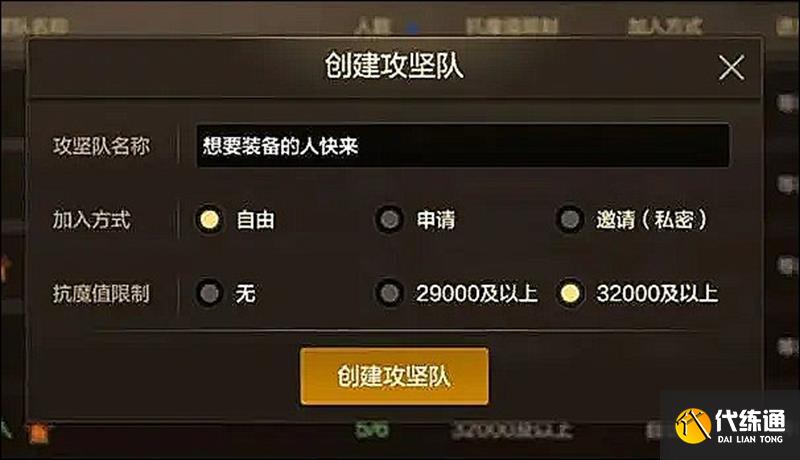
Task: Select 邀请(私密) private invite radio
Action: pos(569,220)
